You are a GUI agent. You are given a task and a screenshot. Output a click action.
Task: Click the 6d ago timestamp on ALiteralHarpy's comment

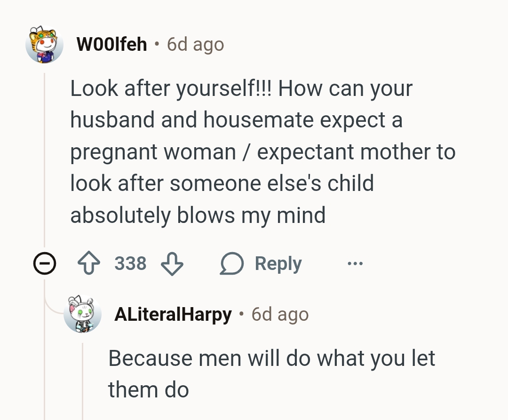[x=279, y=314]
